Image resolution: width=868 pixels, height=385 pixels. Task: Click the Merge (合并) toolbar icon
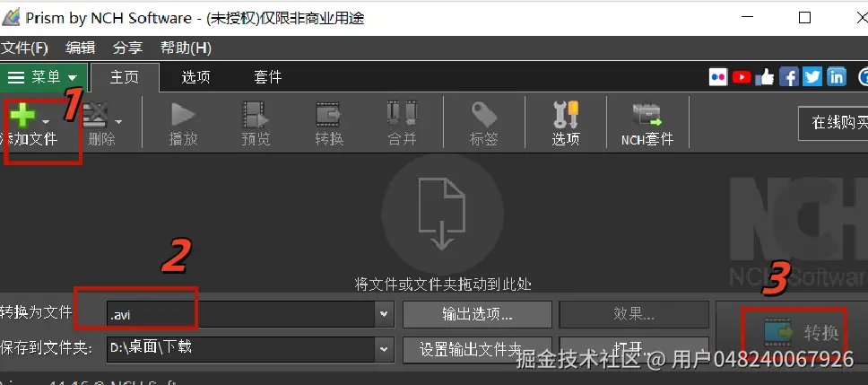tap(402, 114)
